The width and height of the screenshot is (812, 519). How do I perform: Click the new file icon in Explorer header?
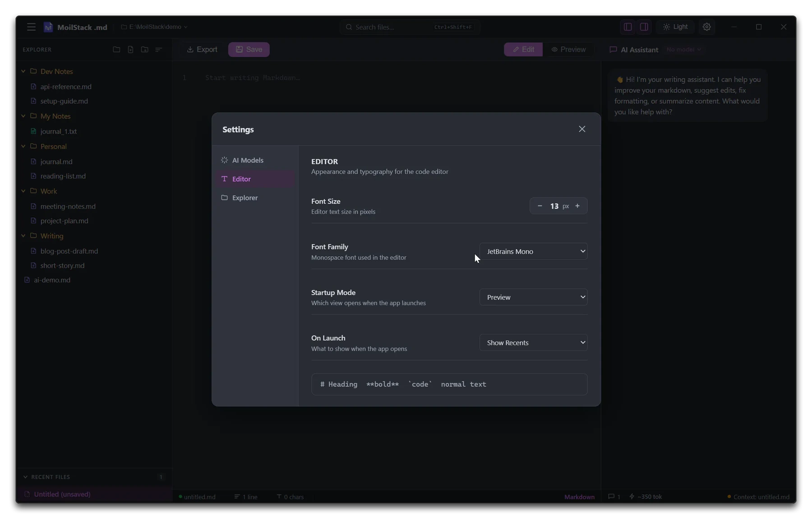pyautogui.click(x=130, y=50)
